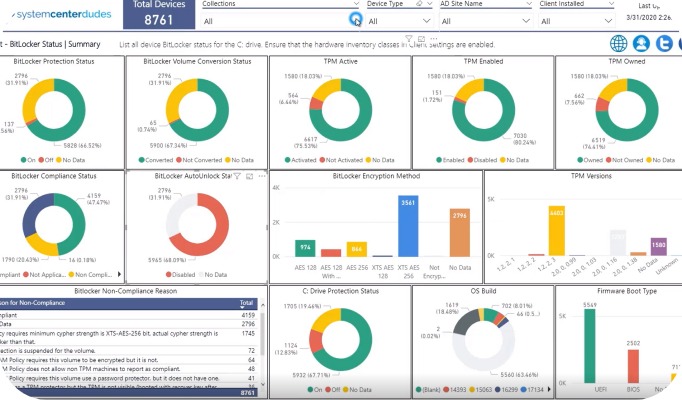Select dark gray segment of OS Build donut

tap(466, 322)
